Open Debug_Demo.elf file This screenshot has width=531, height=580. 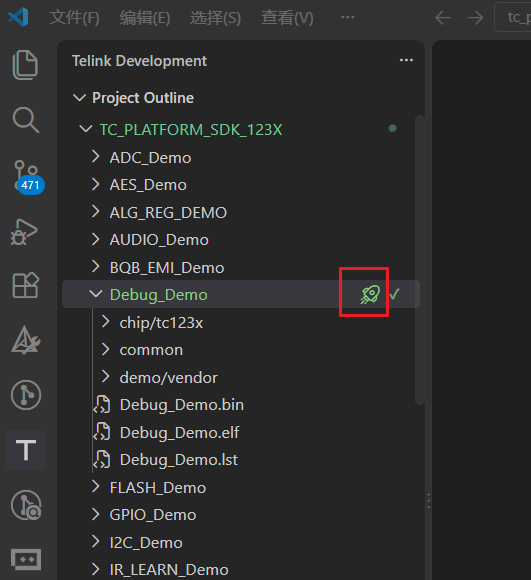click(x=179, y=432)
